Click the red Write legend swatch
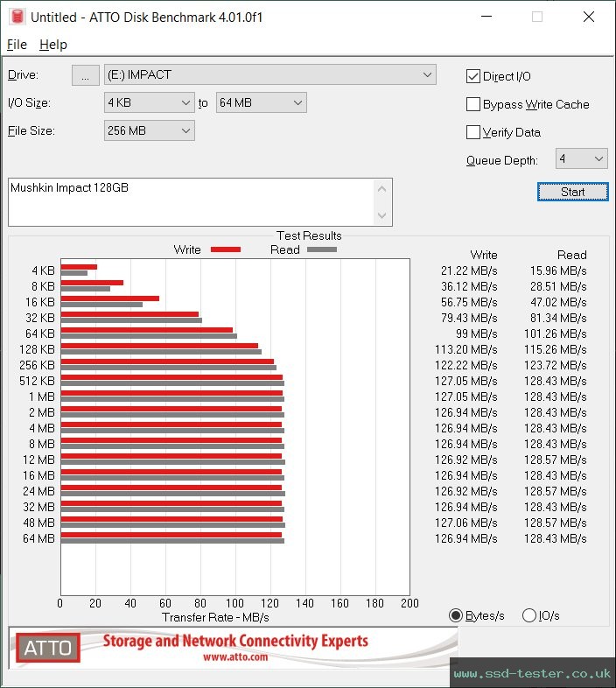616x688 pixels. (226, 249)
